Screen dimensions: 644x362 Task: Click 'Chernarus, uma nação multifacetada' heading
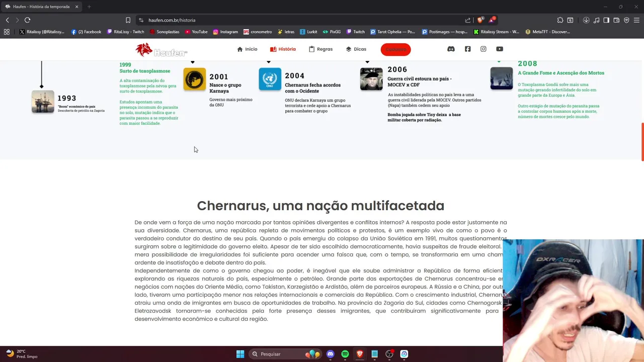coord(320,206)
